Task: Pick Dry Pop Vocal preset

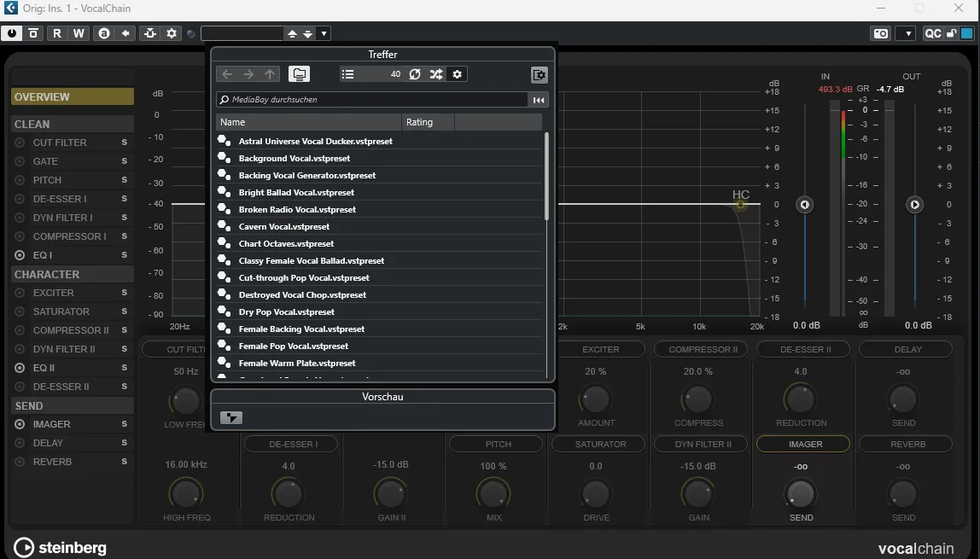Action: click(379, 312)
